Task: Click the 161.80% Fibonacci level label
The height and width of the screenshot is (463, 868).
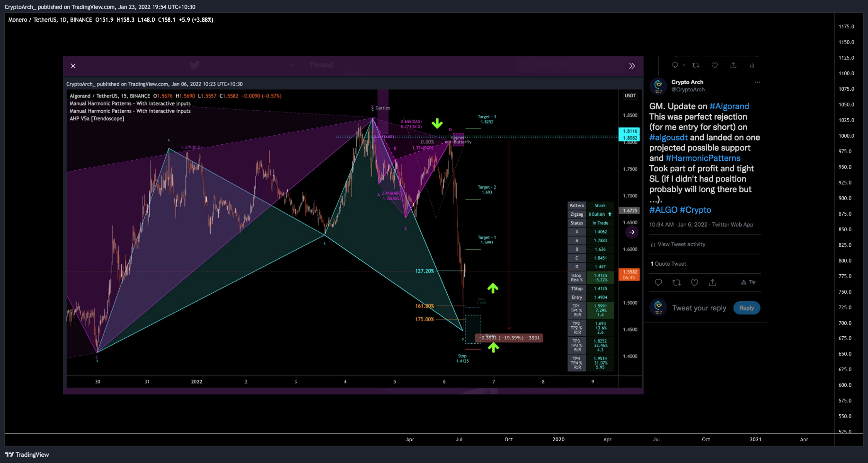Action: (x=425, y=306)
